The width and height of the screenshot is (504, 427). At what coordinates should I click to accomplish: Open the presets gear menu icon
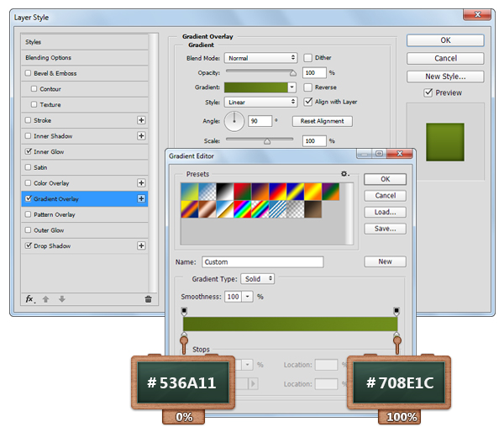[x=344, y=173]
